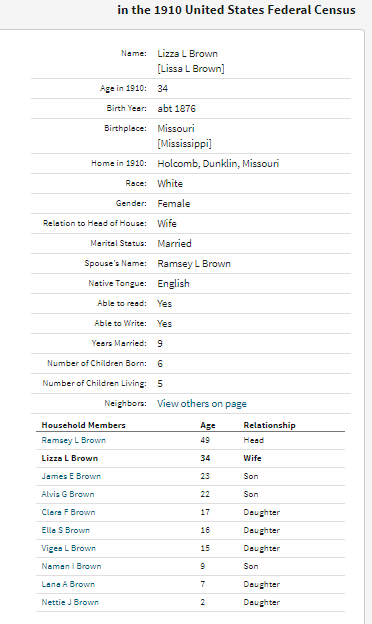This screenshot has width=372, height=624.
Task: Click the Spouse's Name value Ramsey L Brown
Action: point(194,263)
